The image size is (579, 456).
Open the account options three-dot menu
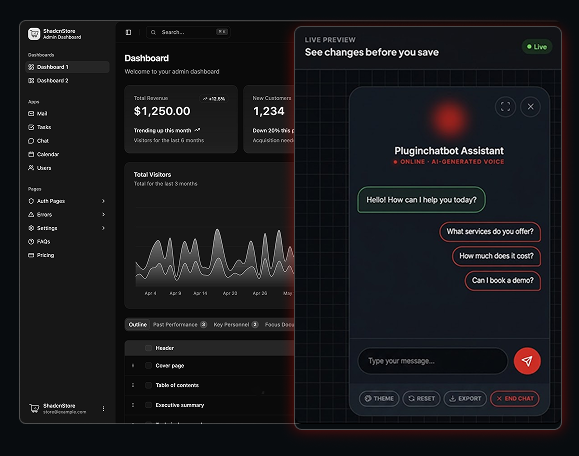103,408
